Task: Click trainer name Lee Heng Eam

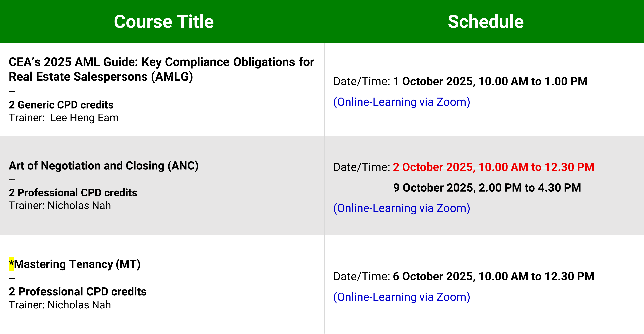Action: pyautogui.click(x=84, y=118)
